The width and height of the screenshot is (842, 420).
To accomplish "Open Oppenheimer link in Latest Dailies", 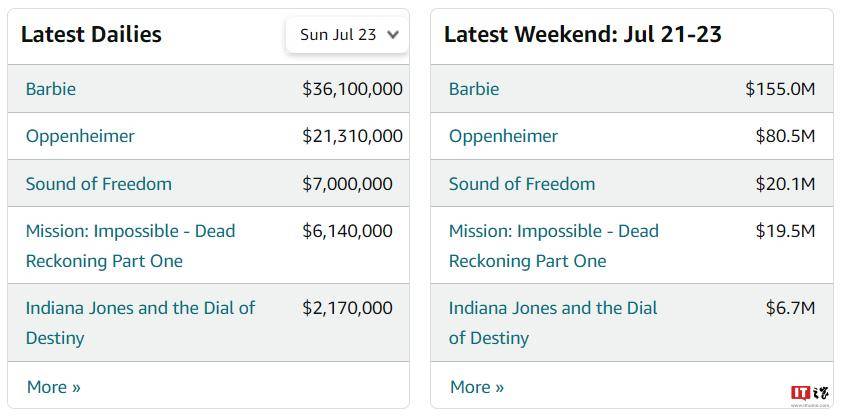I will click(x=80, y=136).
